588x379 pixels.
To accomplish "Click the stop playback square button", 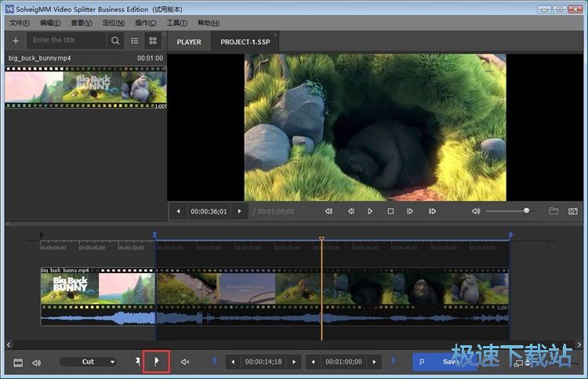I will tap(390, 211).
